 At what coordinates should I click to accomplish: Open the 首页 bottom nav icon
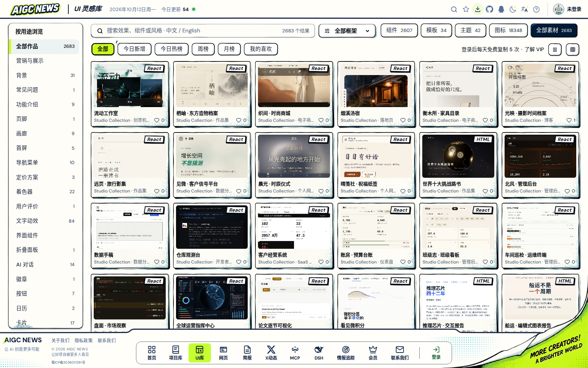[152, 353]
